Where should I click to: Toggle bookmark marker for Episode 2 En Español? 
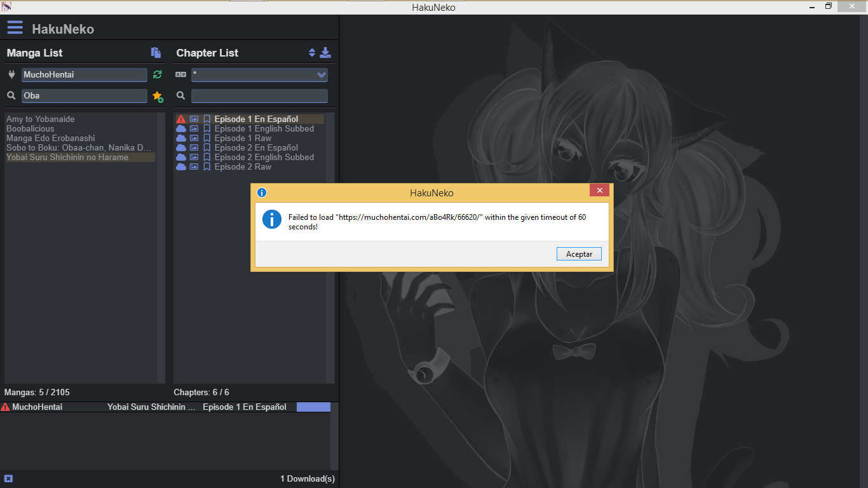tap(207, 147)
